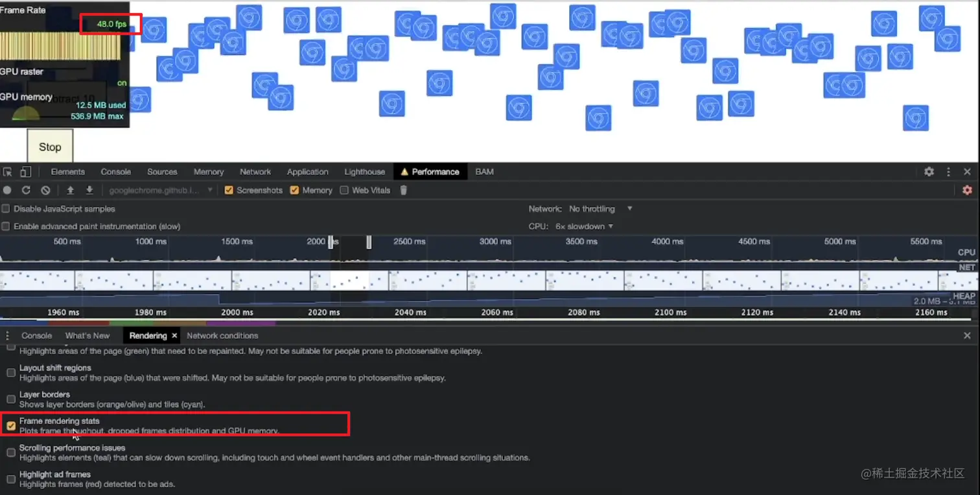The image size is (980, 495).
Task: Load a profile with the upload arrow
Action: [71, 190]
